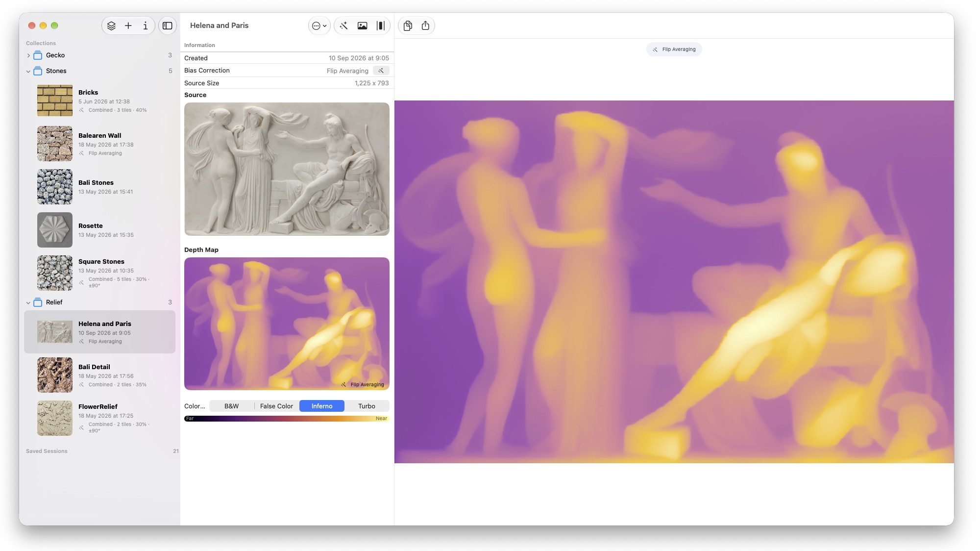Image resolution: width=980 pixels, height=551 pixels.
Task: Click the Saved Sessions count 21
Action: tap(175, 451)
